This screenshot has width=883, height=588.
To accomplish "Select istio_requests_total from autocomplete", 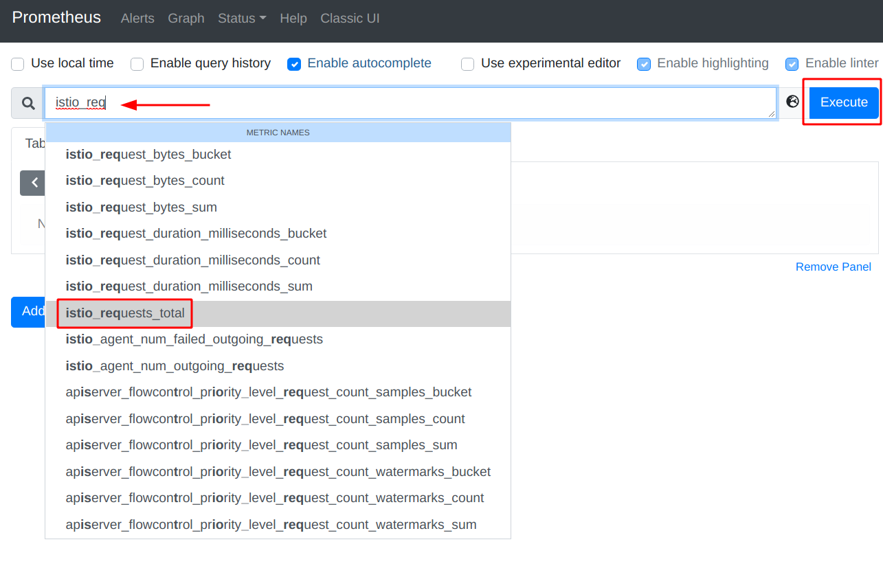I will 278,313.
